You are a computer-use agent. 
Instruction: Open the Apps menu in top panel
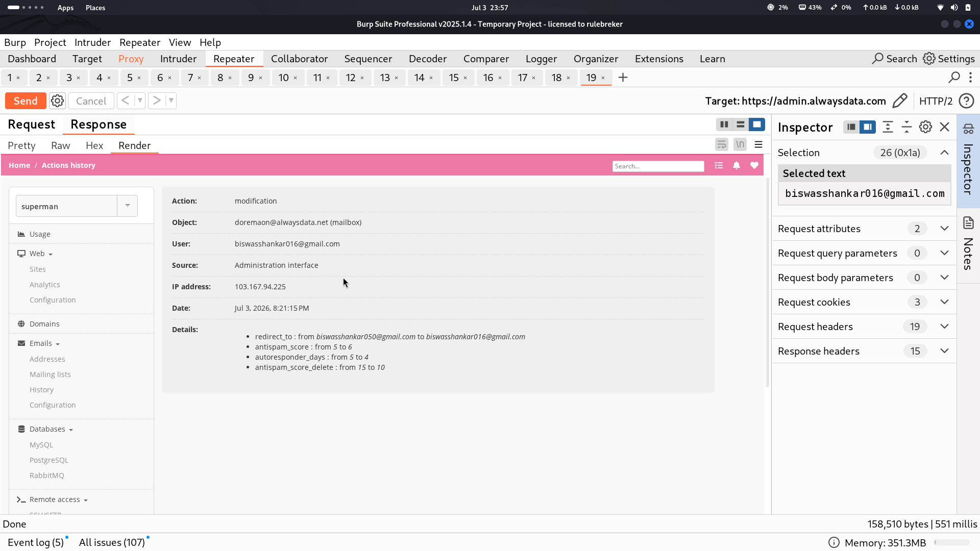[65, 8]
